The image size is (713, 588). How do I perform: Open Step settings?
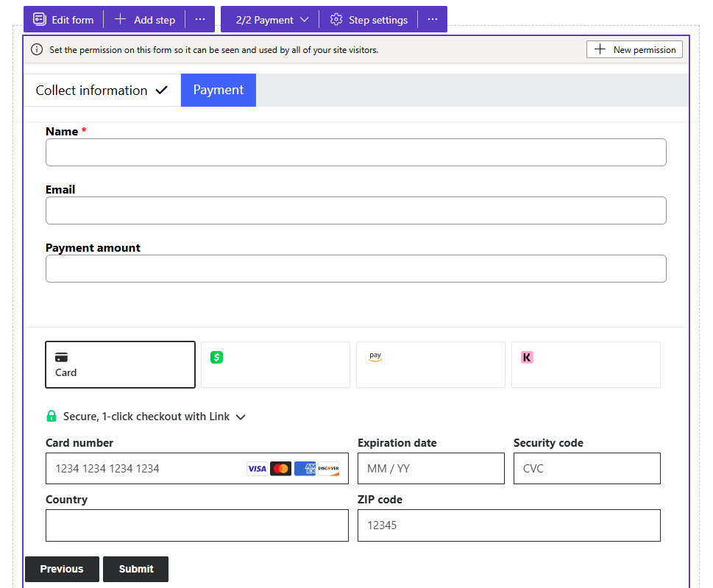tap(369, 20)
